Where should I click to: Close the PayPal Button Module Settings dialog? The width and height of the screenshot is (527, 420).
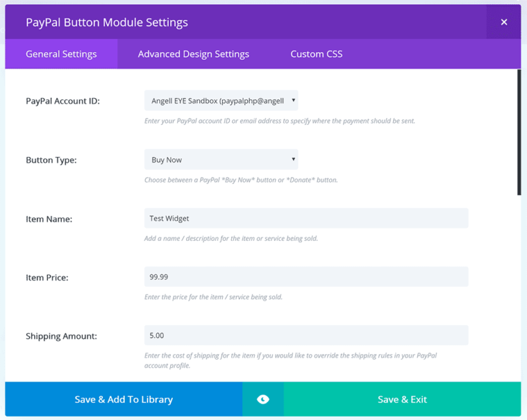click(504, 22)
